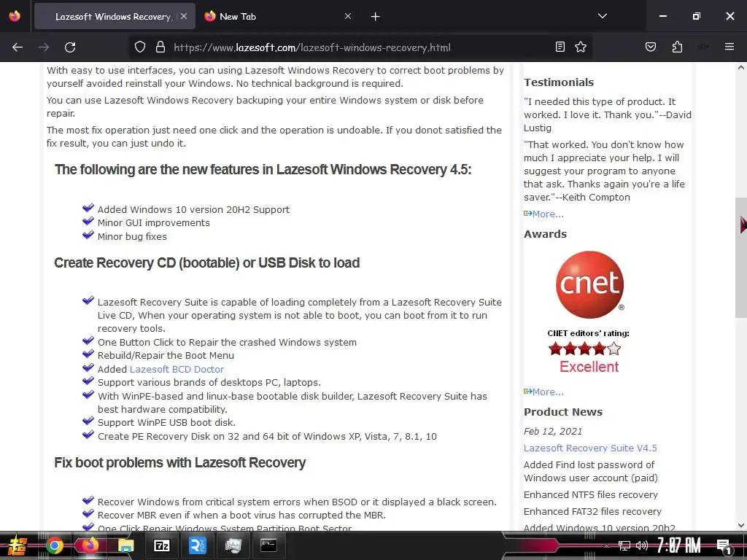747x560 pixels.
Task: Click the forward navigation arrow
Action: pos(44,47)
